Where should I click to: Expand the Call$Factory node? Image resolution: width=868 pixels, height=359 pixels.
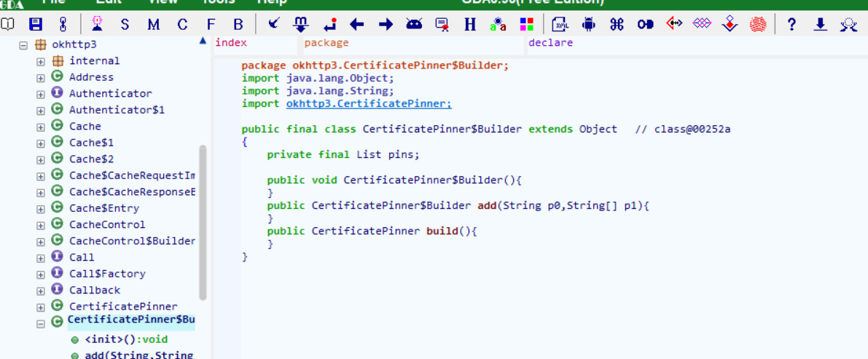click(40, 275)
